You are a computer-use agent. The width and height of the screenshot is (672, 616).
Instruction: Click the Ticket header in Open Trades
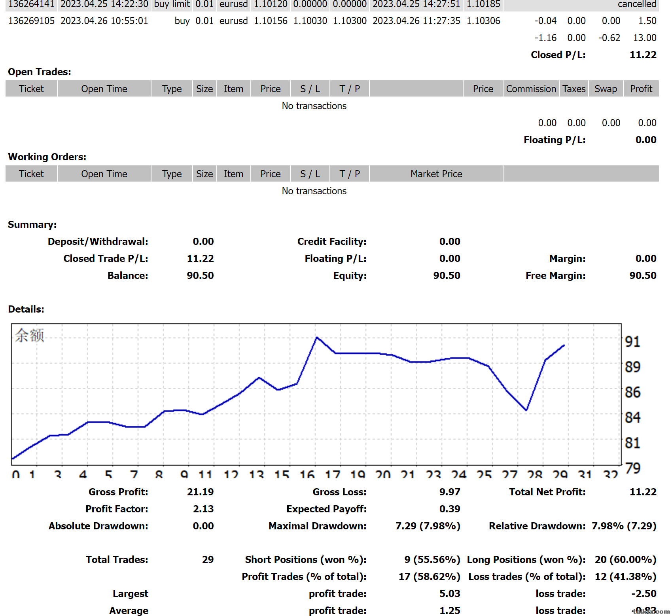tap(31, 89)
